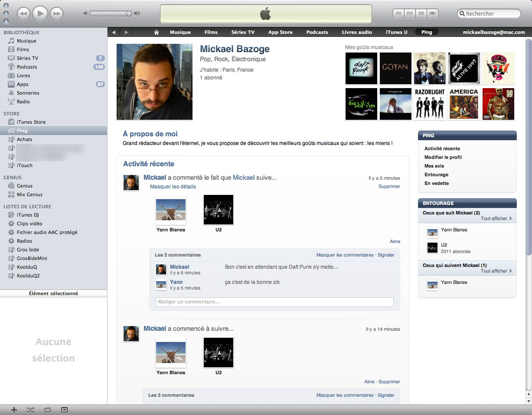Click the add playlist plus button
Screen dimensions: 532x415
pos(14,410)
